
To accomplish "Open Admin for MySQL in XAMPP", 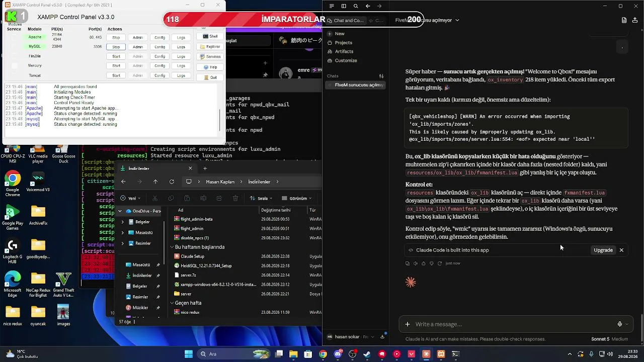I will (138, 47).
